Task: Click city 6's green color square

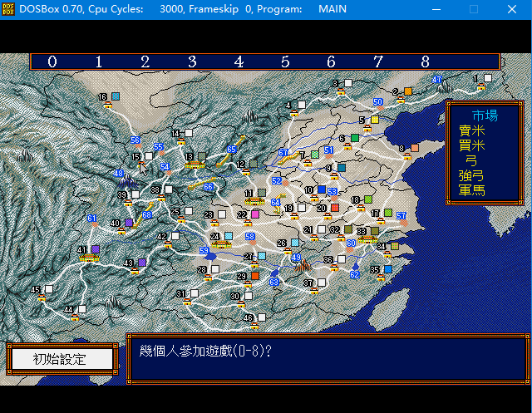Action: click(355, 138)
